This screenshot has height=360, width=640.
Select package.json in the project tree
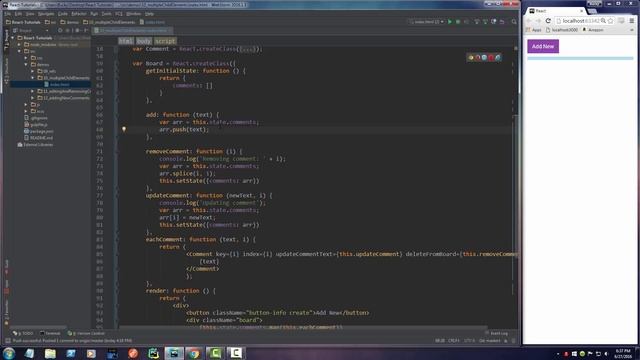[39, 131]
